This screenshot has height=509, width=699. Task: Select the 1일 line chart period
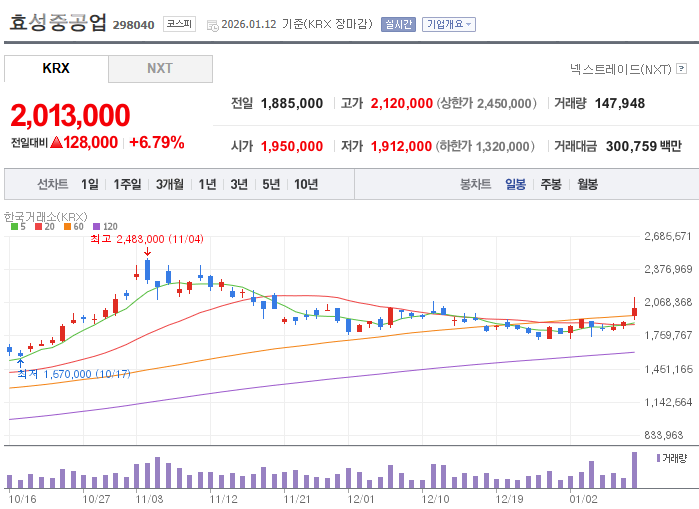coord(90,184)
